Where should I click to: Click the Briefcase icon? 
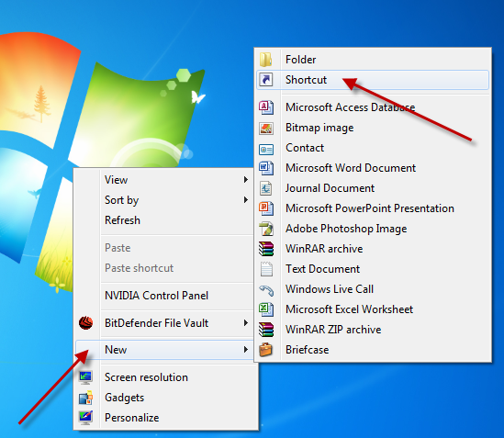coord(266,350)
